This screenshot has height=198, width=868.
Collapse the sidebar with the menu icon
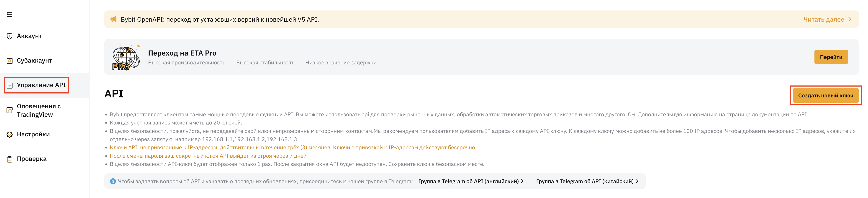(x=9, y=14)
